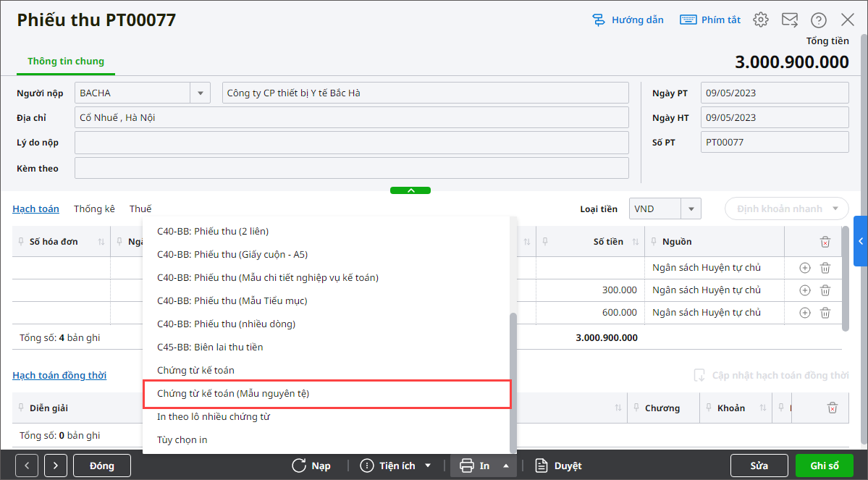Click the 300.000 amount cell

click(590, 290)
